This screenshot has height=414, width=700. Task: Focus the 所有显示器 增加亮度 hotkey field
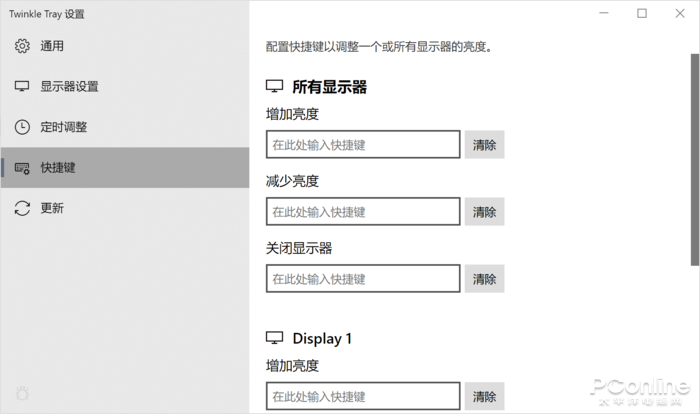pyautogui.click(x=363, y=145)
